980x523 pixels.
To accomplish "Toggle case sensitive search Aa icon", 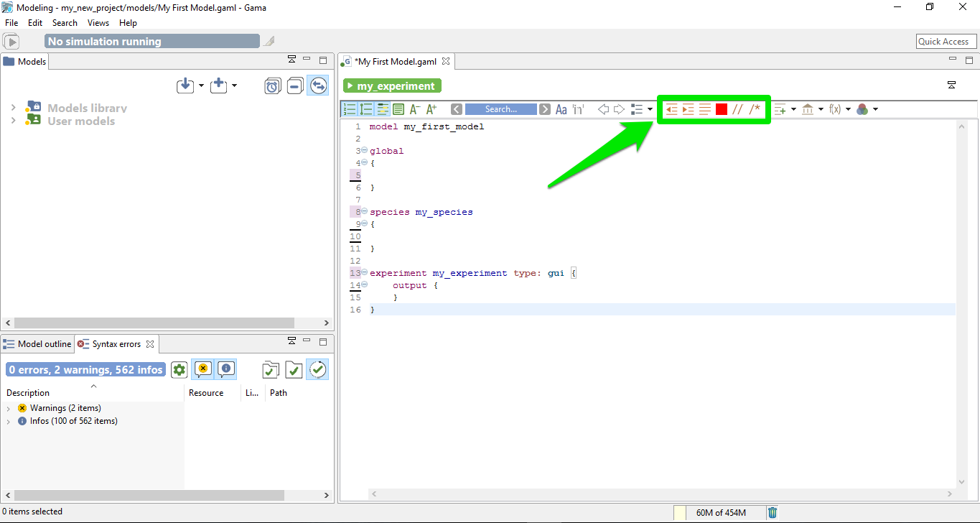I will 561,109.
